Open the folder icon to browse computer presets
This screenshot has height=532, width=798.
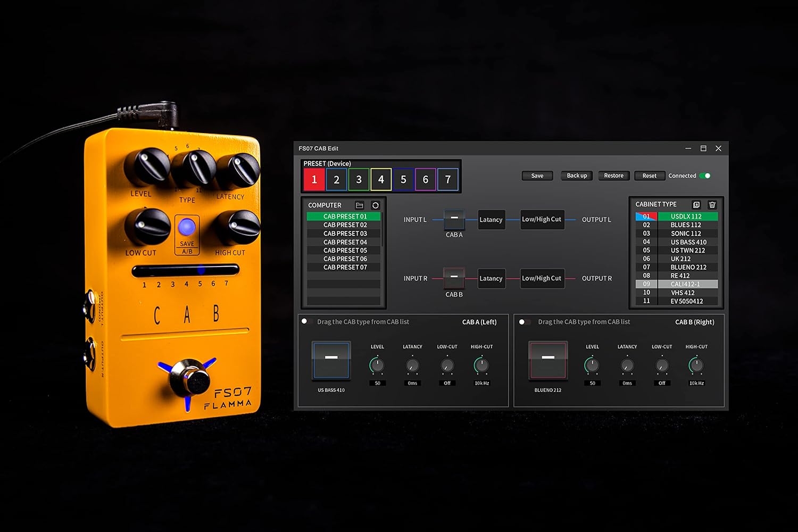pyautogui.click(x=360, y=205)
